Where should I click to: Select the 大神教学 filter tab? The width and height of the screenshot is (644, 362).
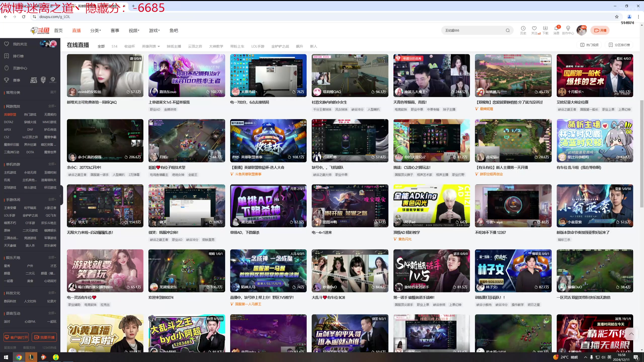click(216, 46)
